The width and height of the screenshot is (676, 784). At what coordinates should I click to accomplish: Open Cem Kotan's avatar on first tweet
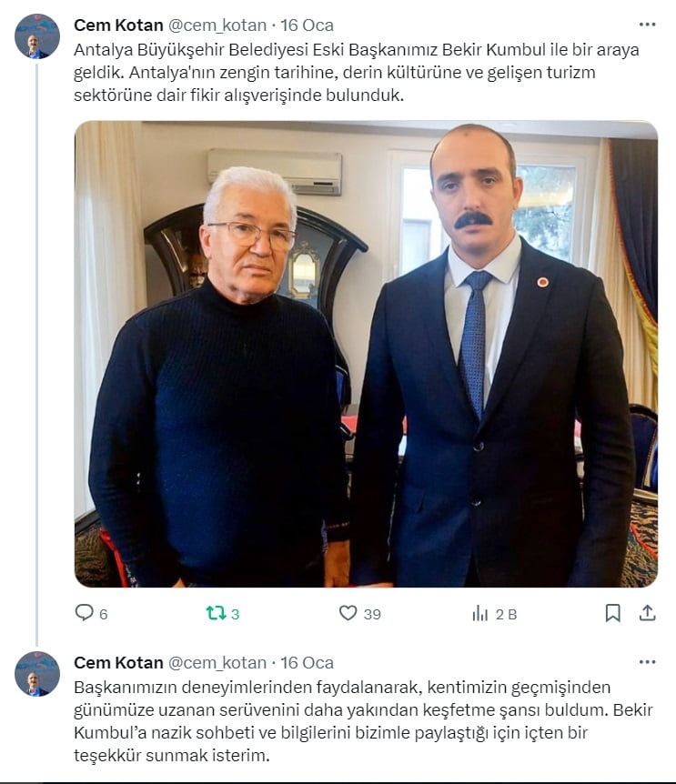tap(37, 36)
